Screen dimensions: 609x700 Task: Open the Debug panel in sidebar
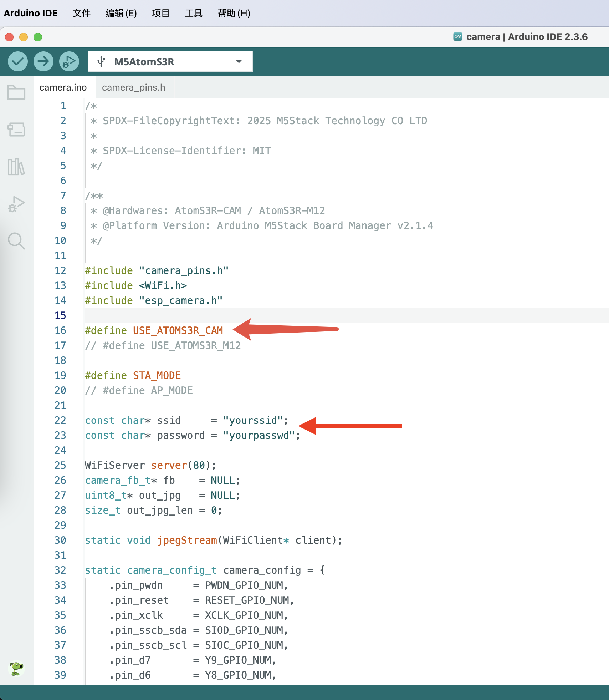point(16,204)
